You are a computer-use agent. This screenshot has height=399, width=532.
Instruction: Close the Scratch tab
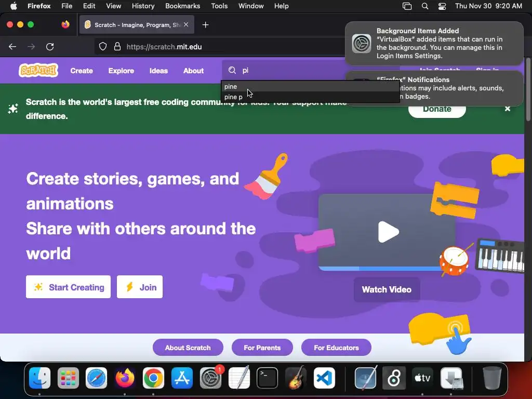pyautogui.click(x=186, y=25)
